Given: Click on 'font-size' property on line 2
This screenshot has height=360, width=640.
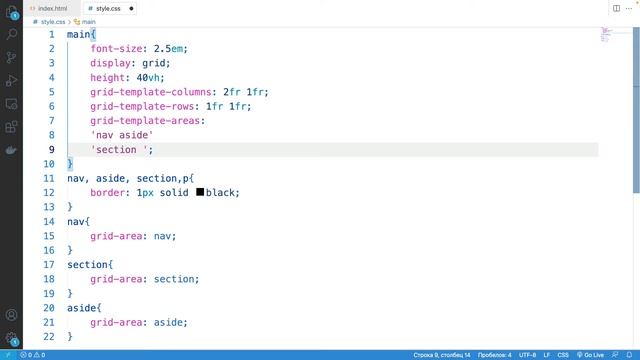Looking at the screenshot, I should [x=116, y=49].
